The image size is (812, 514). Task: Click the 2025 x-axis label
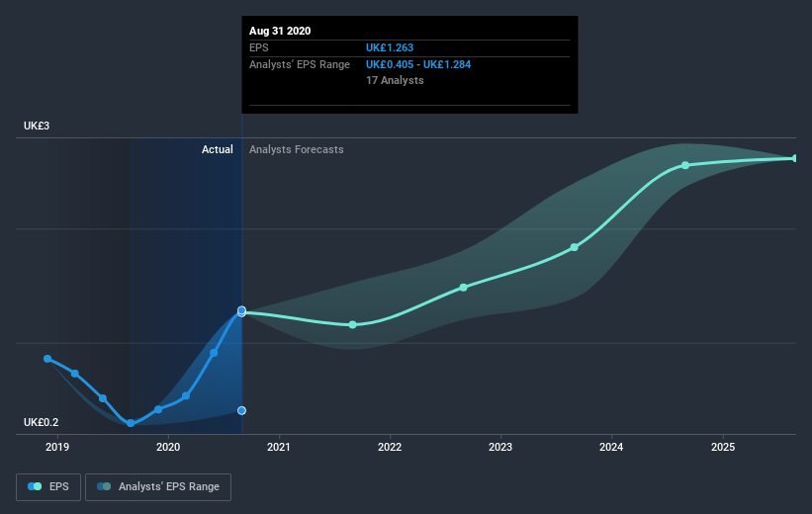pyautogui.click(x=722, y=447)
